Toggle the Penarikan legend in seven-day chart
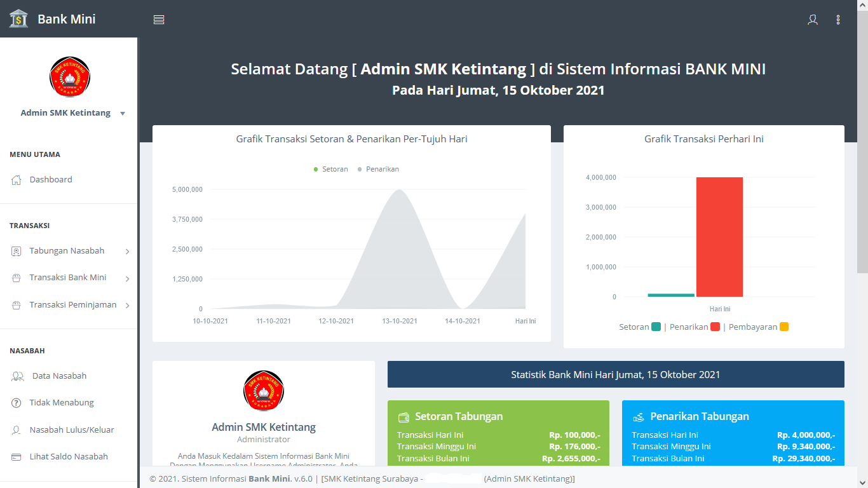 click(378, 169)
